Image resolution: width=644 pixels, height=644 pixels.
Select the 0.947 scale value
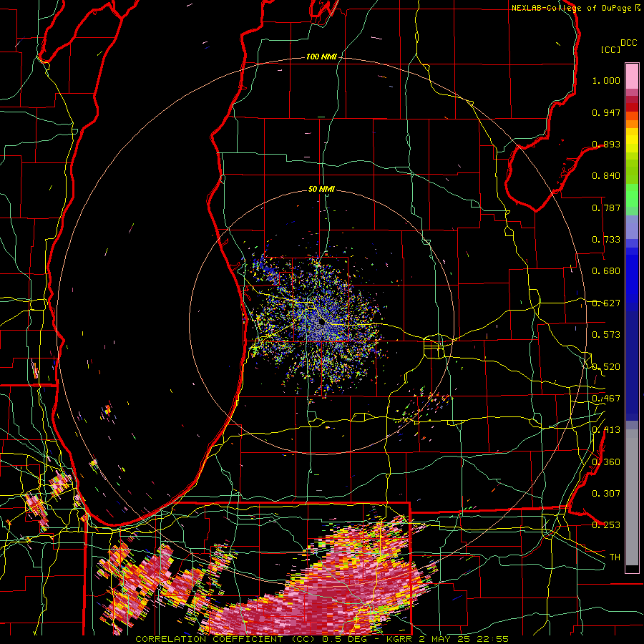coord(606,112)
